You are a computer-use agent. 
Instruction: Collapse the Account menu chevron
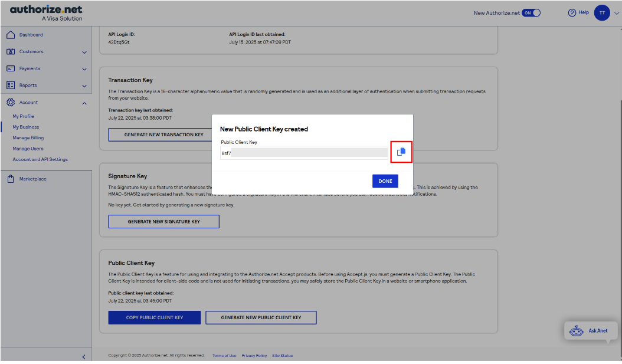[x=84, y=103]
